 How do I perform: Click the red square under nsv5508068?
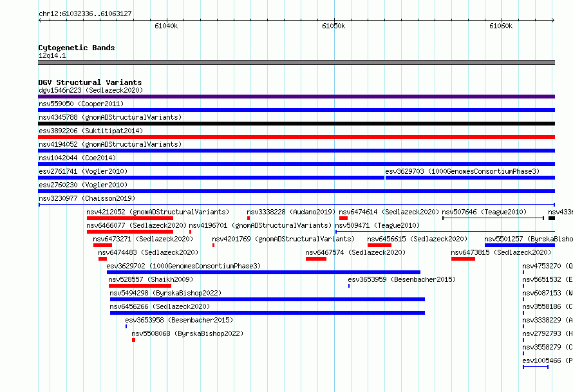coord(134,340)
